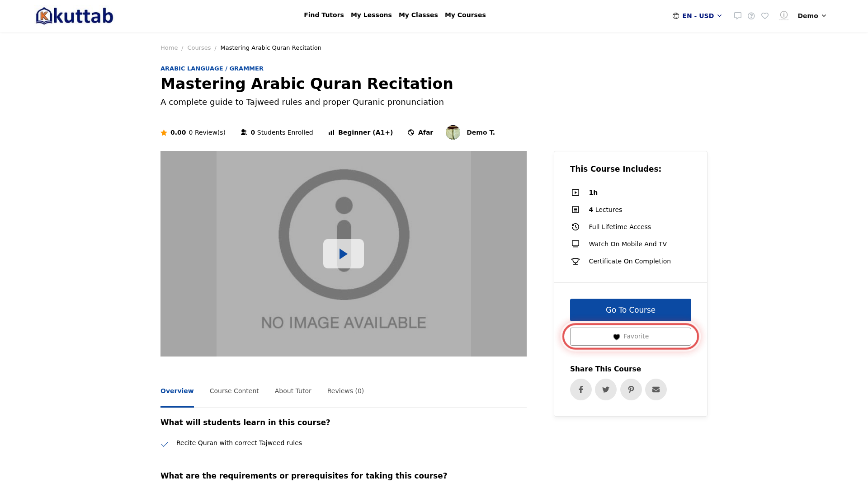The width and height of the screenshot is (868, 488).
Task: Open the messages chat icon
Action: tap(738, 16)
